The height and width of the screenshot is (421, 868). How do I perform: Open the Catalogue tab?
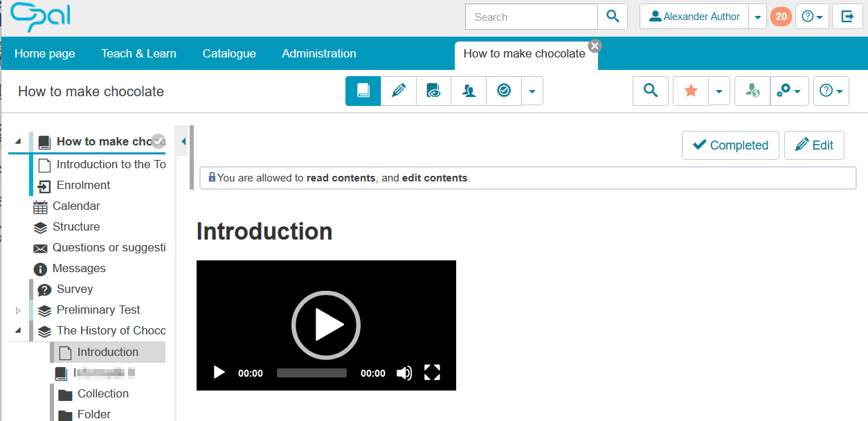click(229, 53)
